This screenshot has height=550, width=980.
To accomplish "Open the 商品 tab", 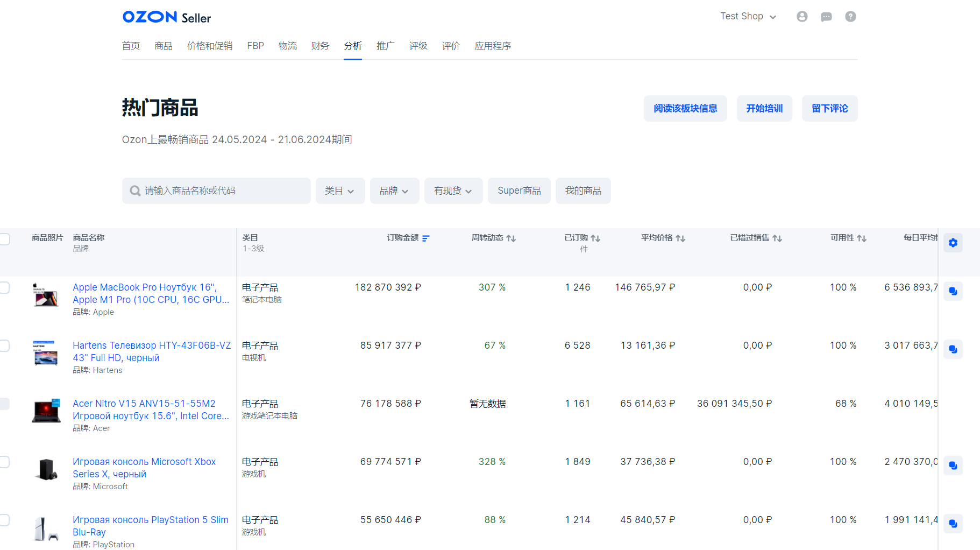I will [x=164, y=46].
